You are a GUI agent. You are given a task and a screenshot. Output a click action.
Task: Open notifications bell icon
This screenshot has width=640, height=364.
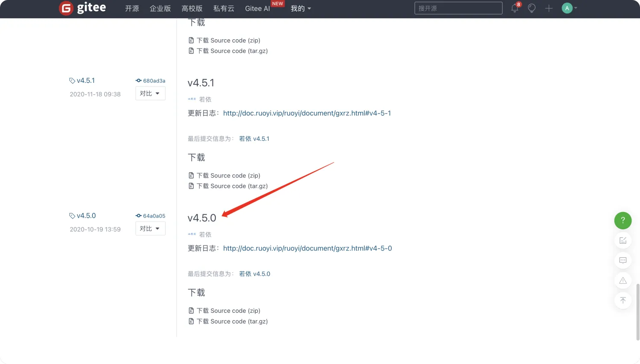pyautogui.click(x=515, y=8)
